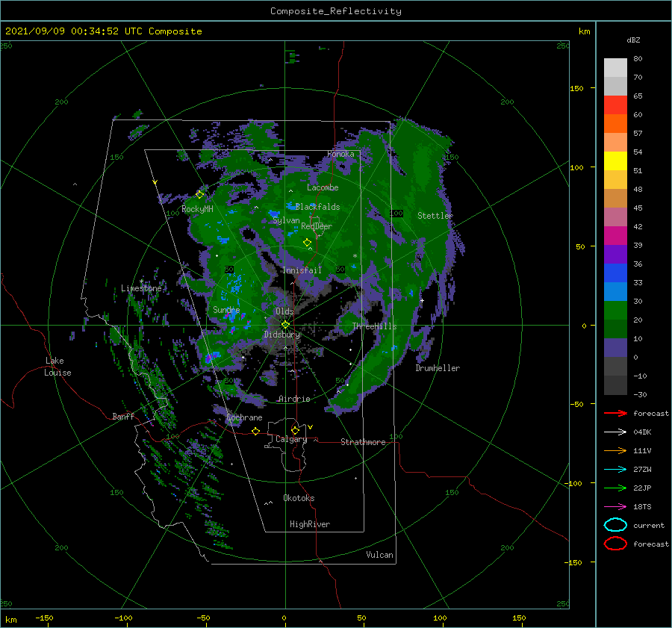Click the Sylvan label on the map
Viewport: 672px width, 628px height.
[x=286, y=220]
